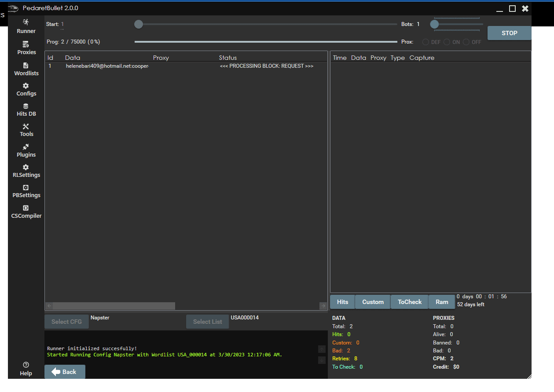554x392 pixels.
Task: Switch to the Custom results tab
Action: pyautogui.click(x=373, y=302)
